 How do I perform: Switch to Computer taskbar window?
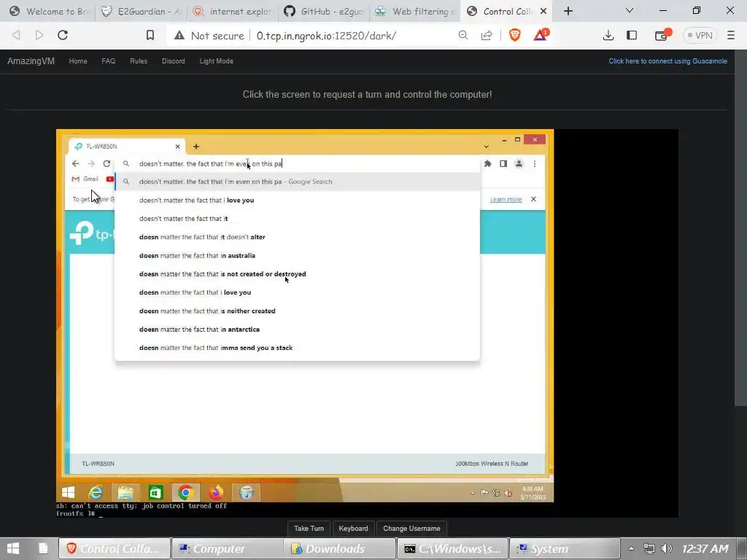(x=227, y=548)
